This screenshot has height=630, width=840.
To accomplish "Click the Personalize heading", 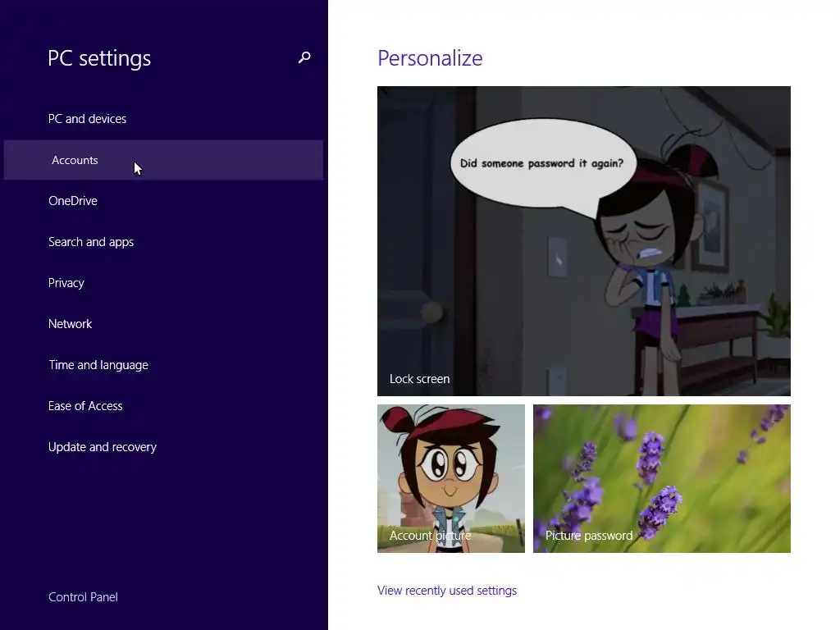I will coord(430,58).
